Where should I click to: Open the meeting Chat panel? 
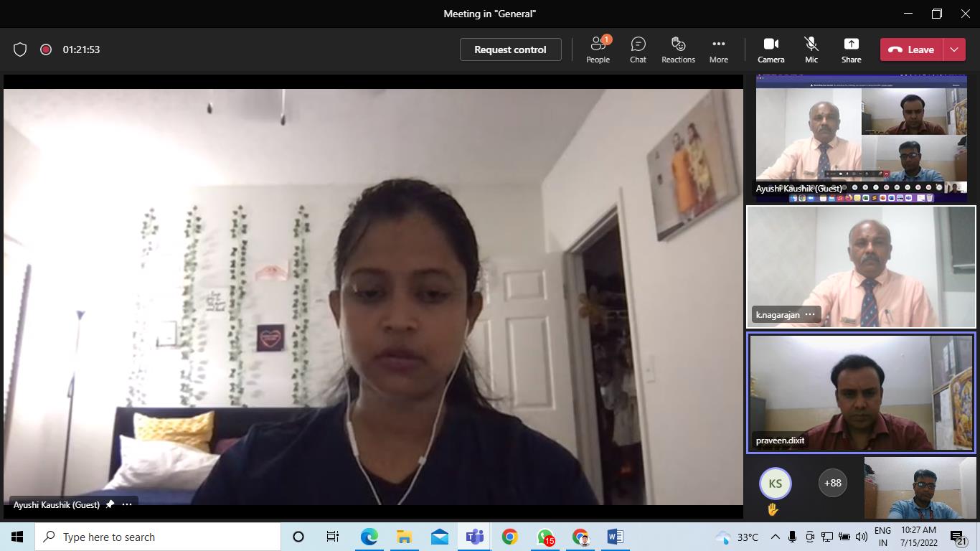click(x=638, y=50)
